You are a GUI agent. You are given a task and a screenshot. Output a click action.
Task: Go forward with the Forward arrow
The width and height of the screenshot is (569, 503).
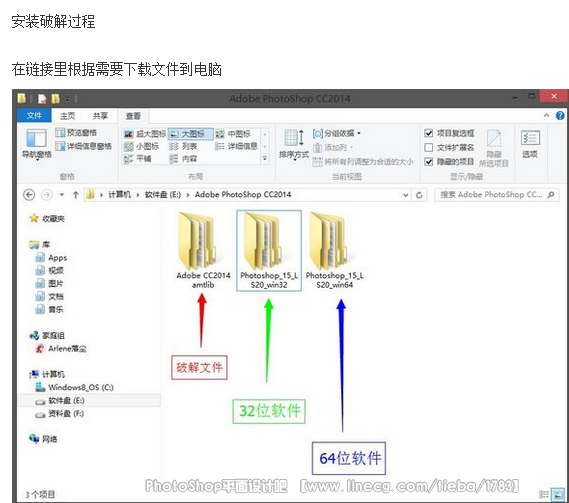click(47, 195)
